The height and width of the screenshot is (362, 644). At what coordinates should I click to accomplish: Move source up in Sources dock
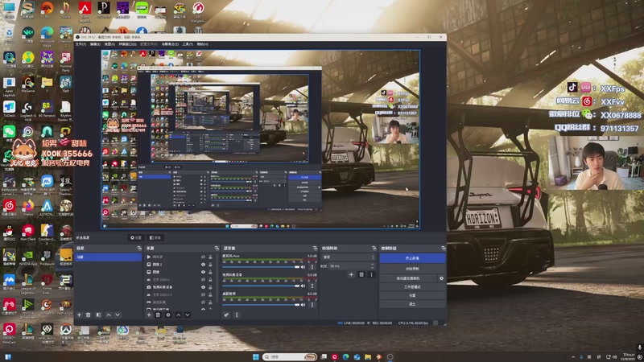pos(178,315)
